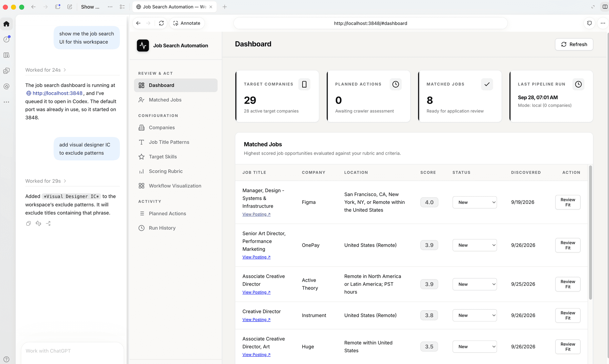Click the Target Companies card phone icon
The image size is (609, 364).
click(304, 84)
